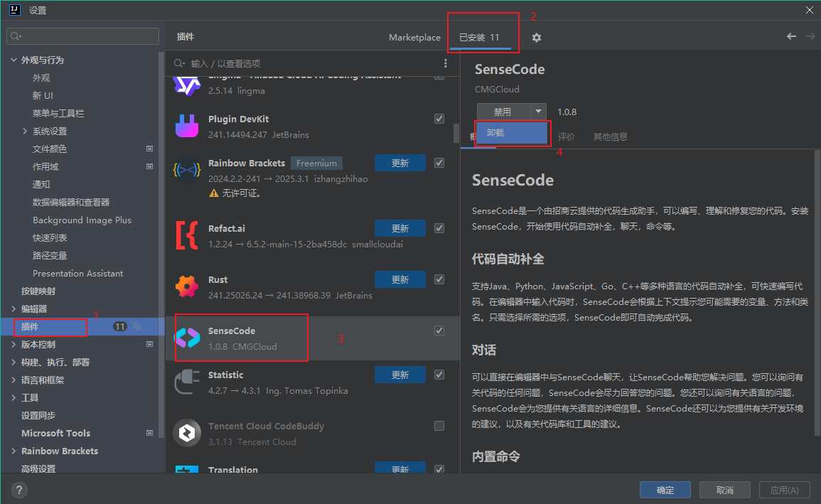Expand the 系统设置 tree node
The width and height of the screenshot is (821, 504).
(x=25, y=132)
